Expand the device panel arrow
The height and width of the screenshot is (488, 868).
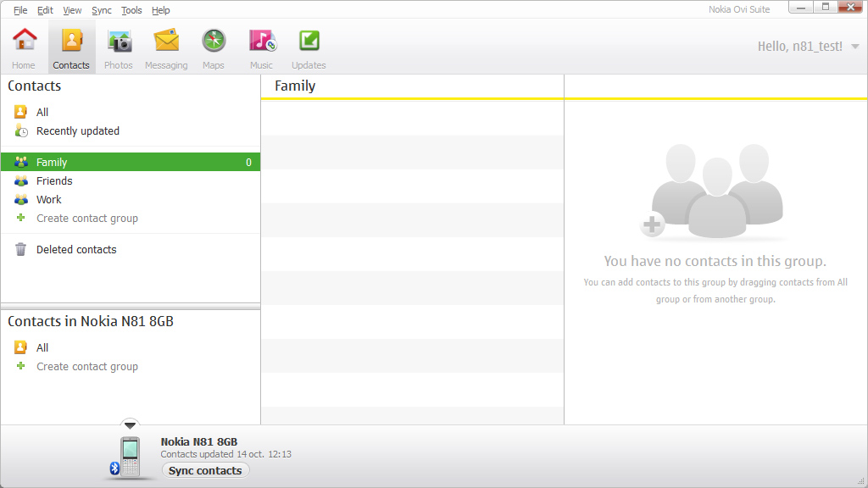130,425
